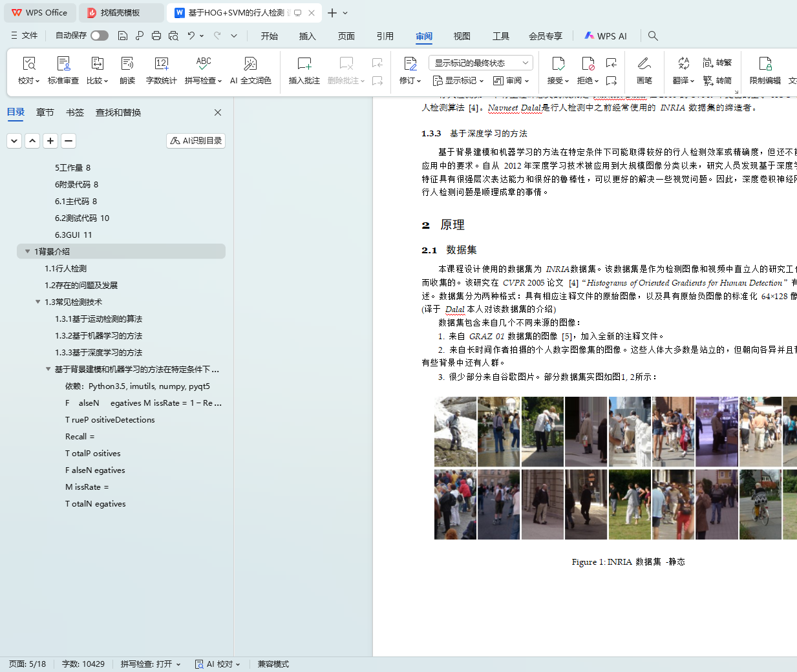Toggle the 自动保存 autosave switch
This screenshot has height=672, width=797.
pyautogui.click(x=100, y=36)
